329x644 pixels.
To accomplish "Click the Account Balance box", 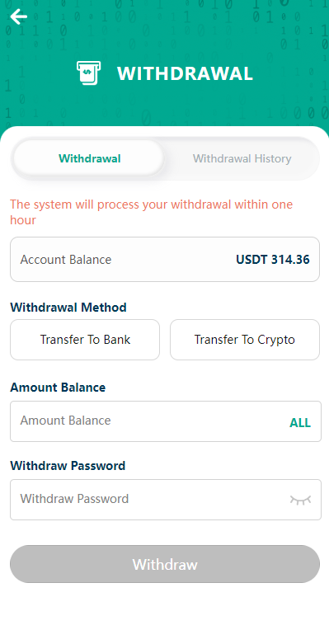I will click(165, 259).
